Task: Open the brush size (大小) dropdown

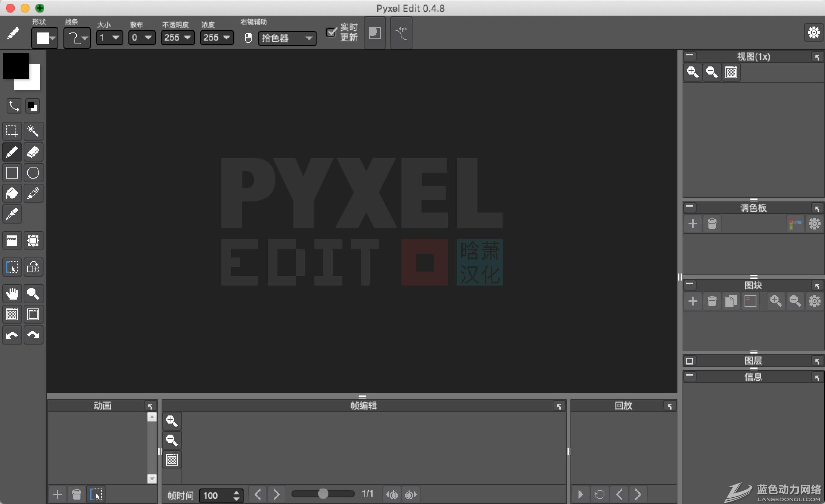Action: coord(109,38)
